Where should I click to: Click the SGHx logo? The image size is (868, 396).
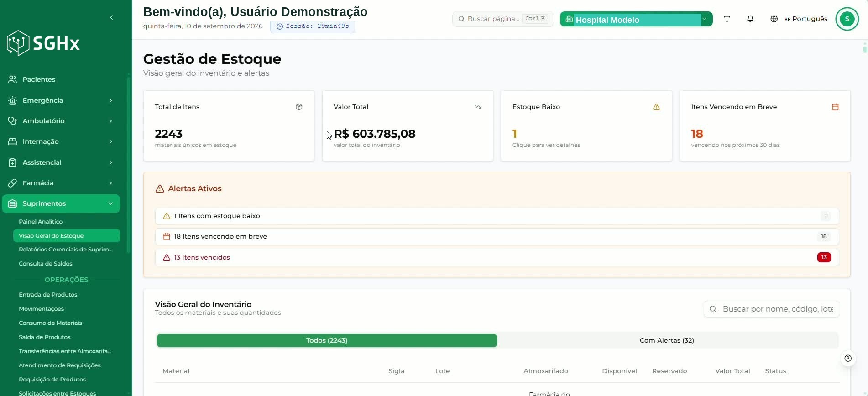point(43,43)
